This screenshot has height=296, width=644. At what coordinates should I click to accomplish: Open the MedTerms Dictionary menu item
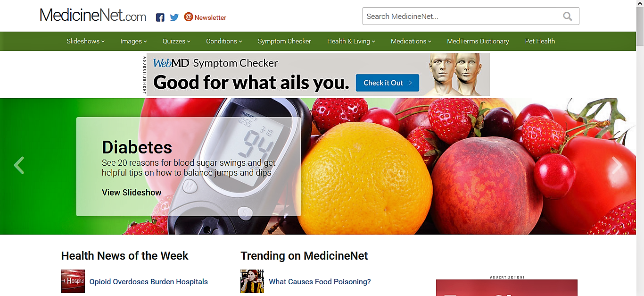[478, 41]
